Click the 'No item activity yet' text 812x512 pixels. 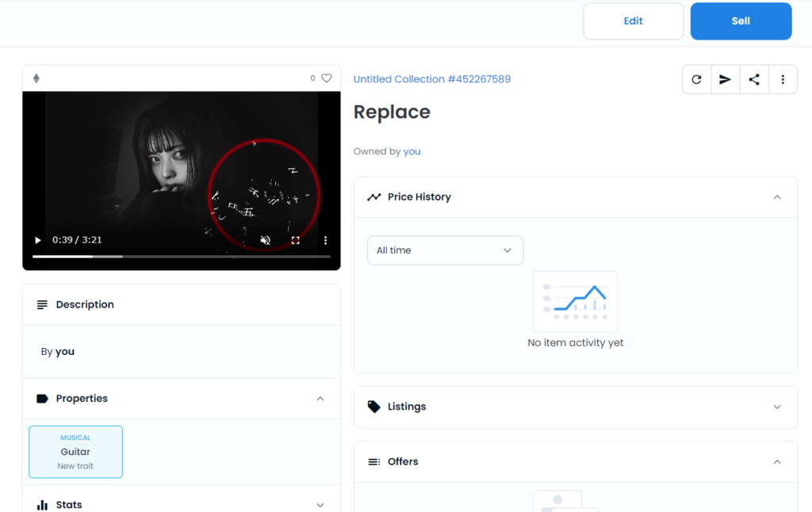[576, 342]
